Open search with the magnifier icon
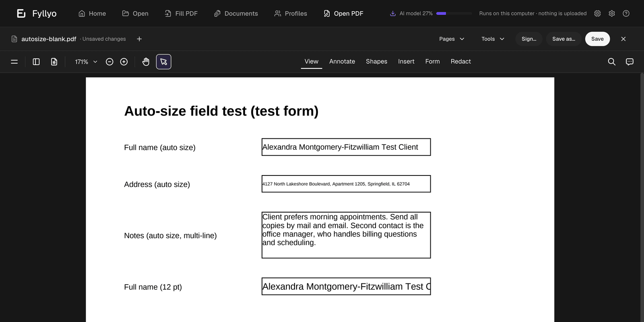This screenshot has width=644, height=322. point(612,62)
